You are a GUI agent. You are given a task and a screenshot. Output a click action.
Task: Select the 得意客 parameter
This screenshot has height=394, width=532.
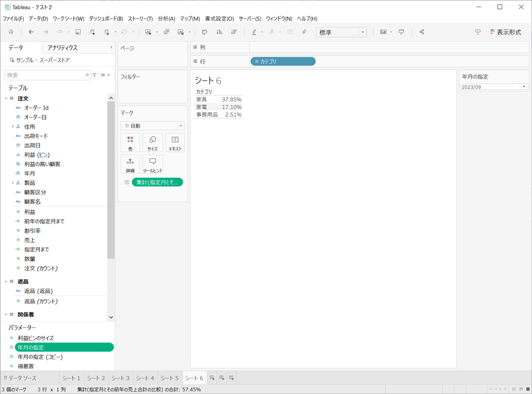point(26,366)
